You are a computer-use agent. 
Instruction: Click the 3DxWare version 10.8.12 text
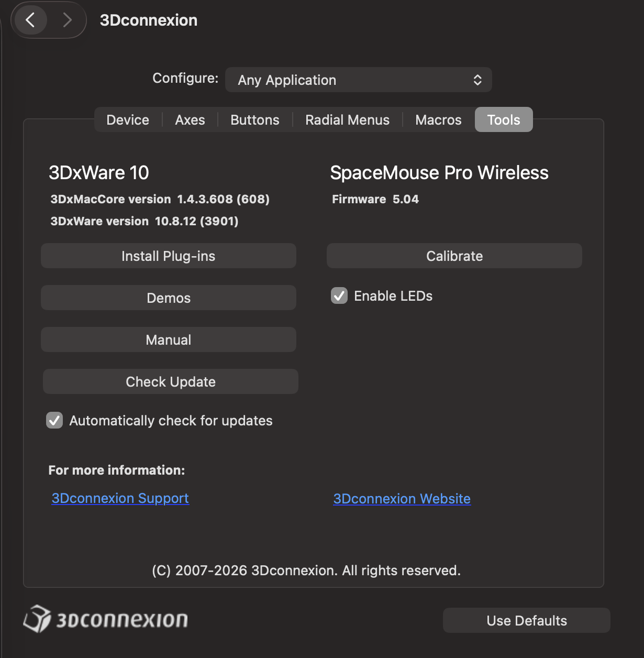[145, 221]
